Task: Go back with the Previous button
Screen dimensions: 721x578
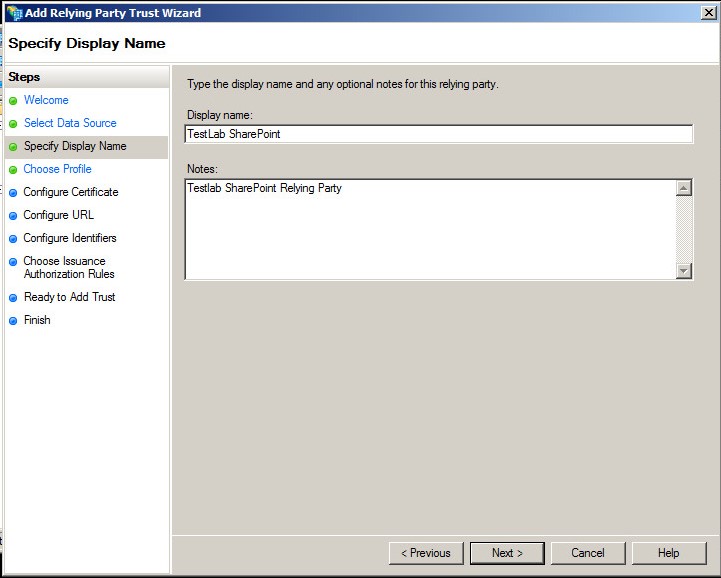Action: (426, 553)
